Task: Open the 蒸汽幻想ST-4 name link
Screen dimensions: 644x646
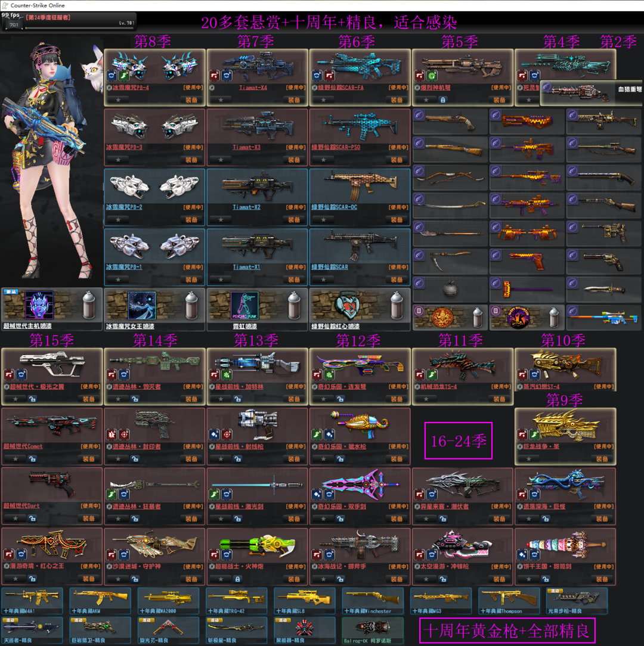Action: 541,386
